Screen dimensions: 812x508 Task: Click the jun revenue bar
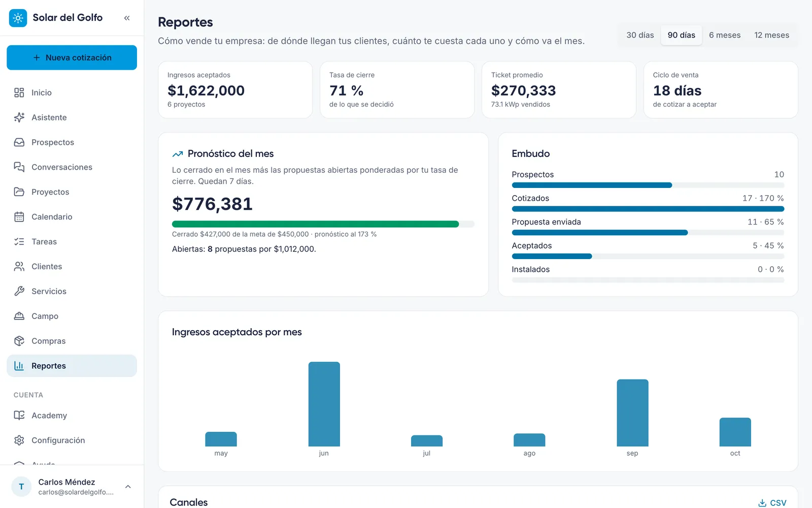(324, 404)
